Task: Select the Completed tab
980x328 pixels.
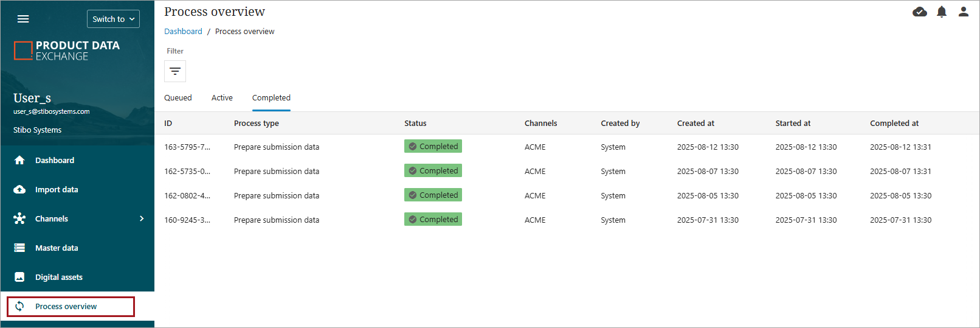Action: 271,98
